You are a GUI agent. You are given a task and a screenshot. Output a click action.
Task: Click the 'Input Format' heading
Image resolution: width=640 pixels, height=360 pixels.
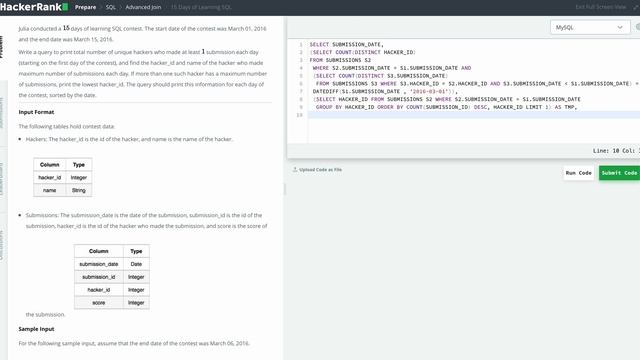tap(36, 112)
